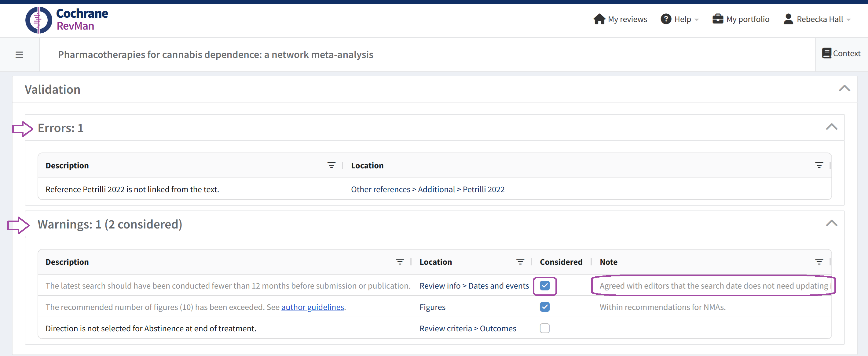This screenshot has width=868, height=356.
Task: Collapse the Warnings section
Action: 831,223
